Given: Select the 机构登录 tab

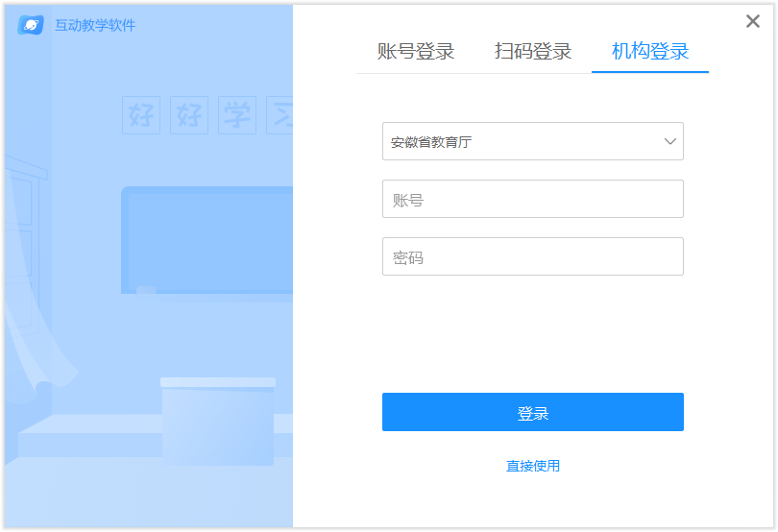Looking at the screenshot, I should 650,52.
